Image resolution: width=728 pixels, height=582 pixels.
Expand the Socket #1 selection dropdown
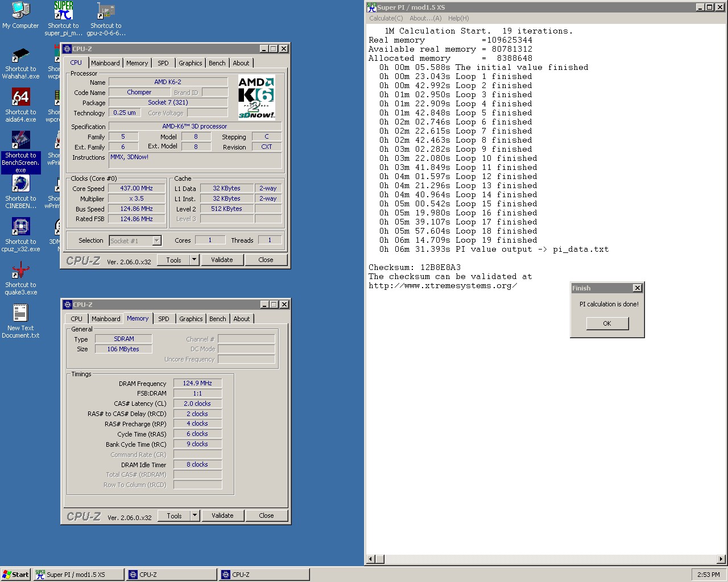(x=156, y=241)
